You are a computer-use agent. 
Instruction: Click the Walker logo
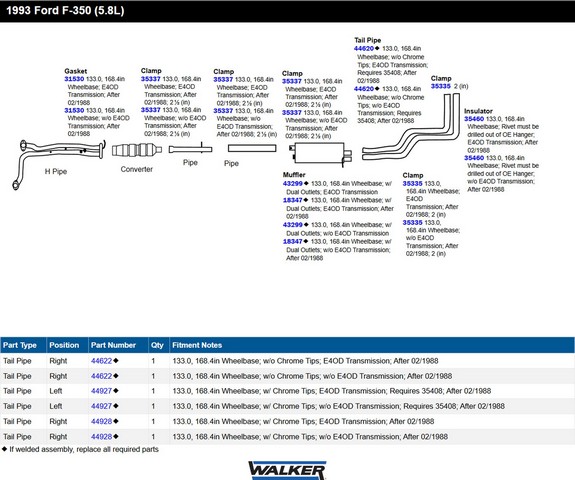coord(288,470)
